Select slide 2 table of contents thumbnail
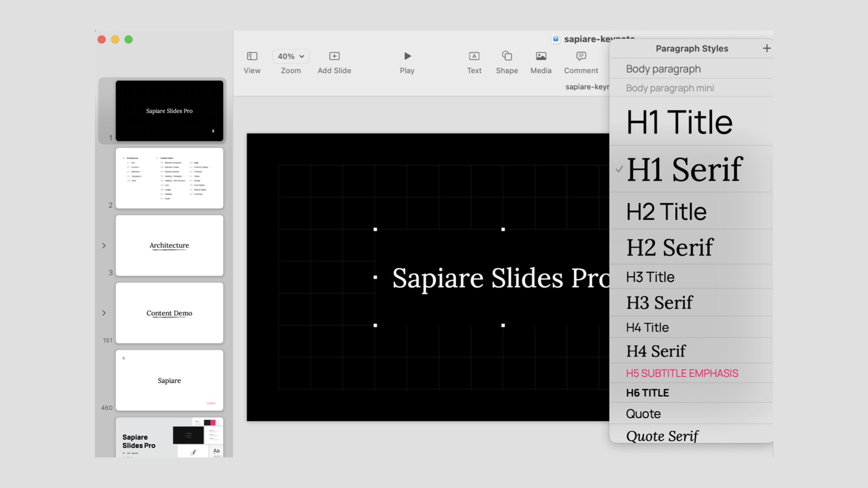Viewport: 868px width, 488px height. 169,178
